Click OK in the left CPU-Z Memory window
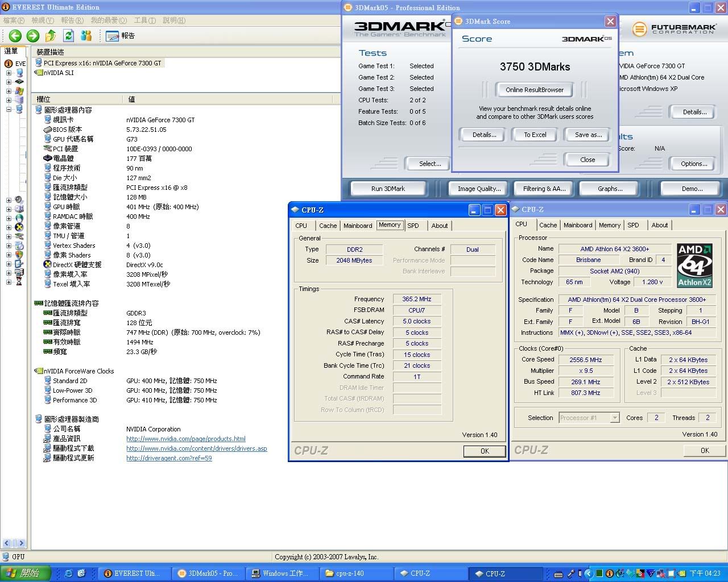The image size is (728, 582). [x=485, y=451]
